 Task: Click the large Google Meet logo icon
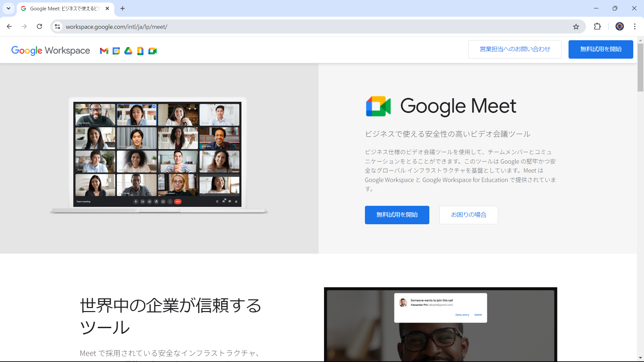[x=378, y=106]
